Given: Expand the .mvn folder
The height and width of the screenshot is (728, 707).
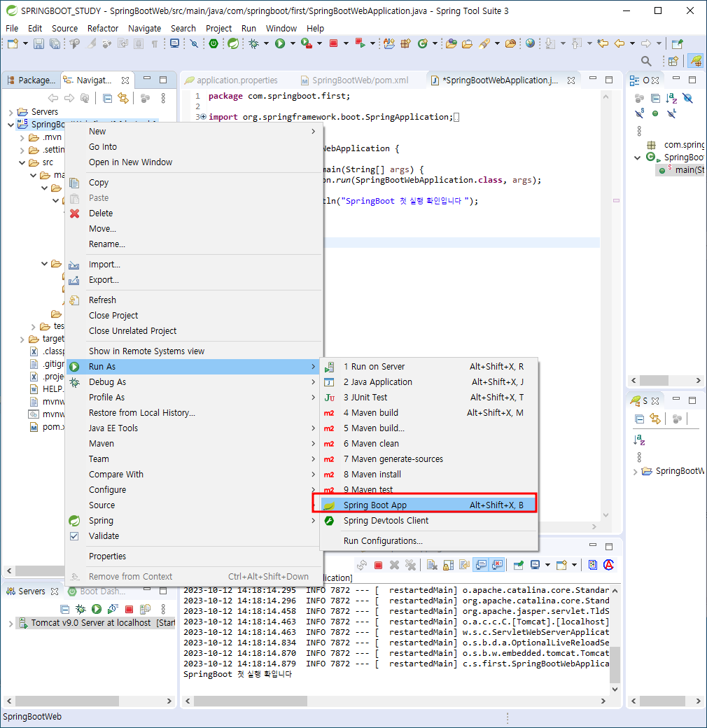Looking at the screenshot, I should (22, 138).
